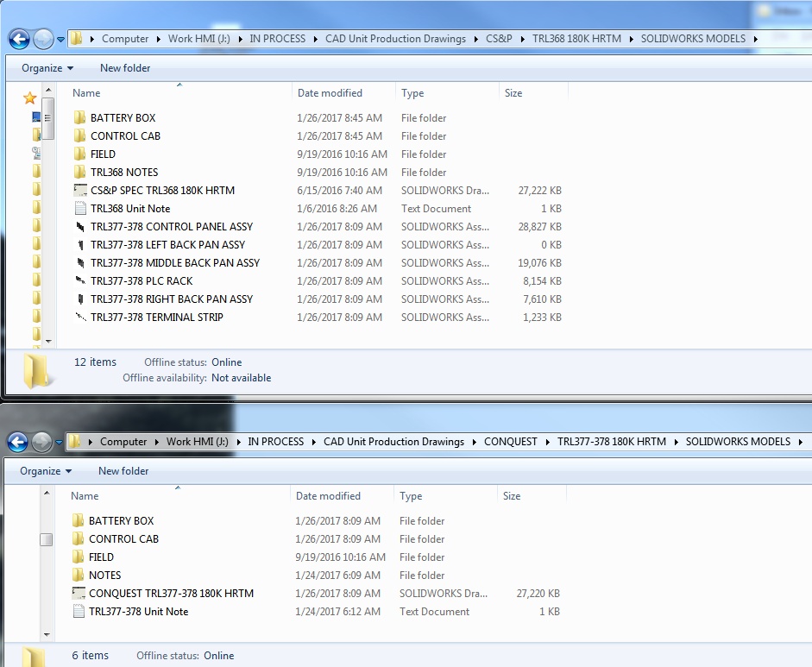Expand arrow after CONQUEST breadcrumb

(x=547, y=442)
